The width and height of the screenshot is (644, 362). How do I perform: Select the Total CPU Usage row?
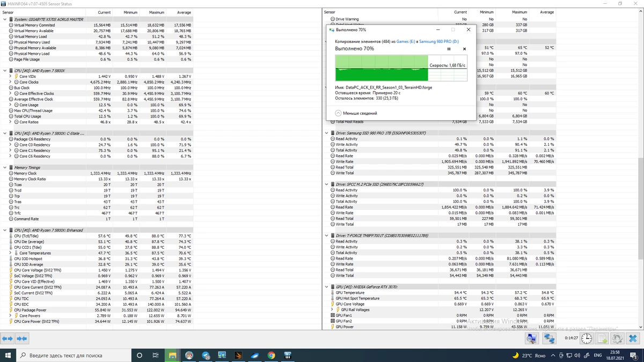coord(97,116)
